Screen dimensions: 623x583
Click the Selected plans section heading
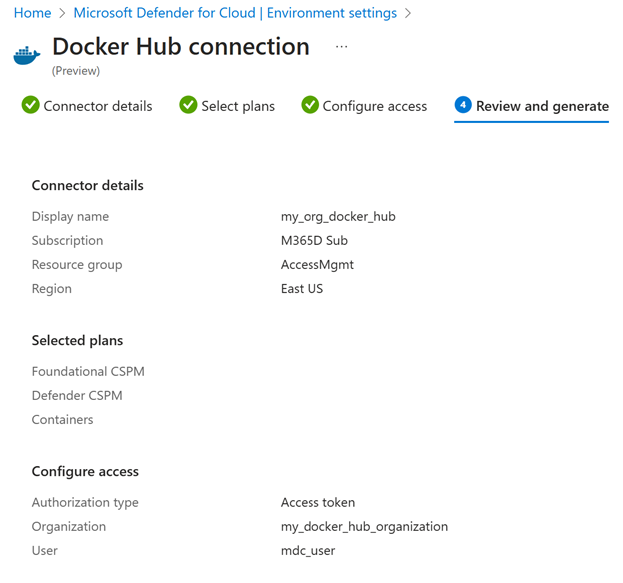(x=77, y=341)
